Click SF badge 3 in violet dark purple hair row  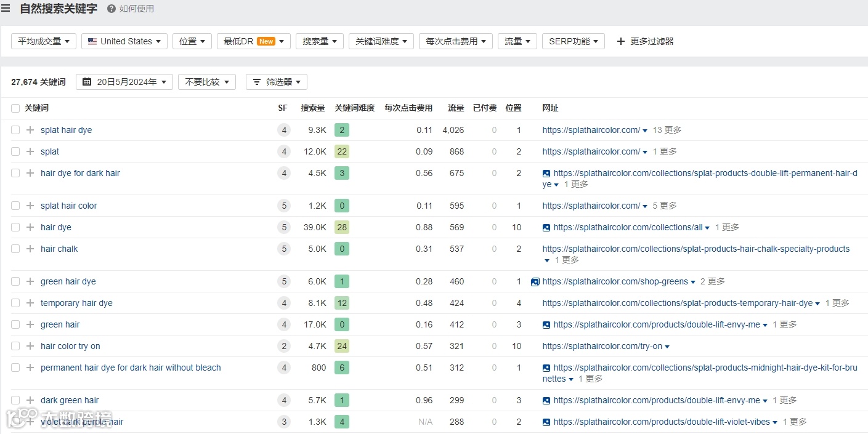(x=284, y=422)
